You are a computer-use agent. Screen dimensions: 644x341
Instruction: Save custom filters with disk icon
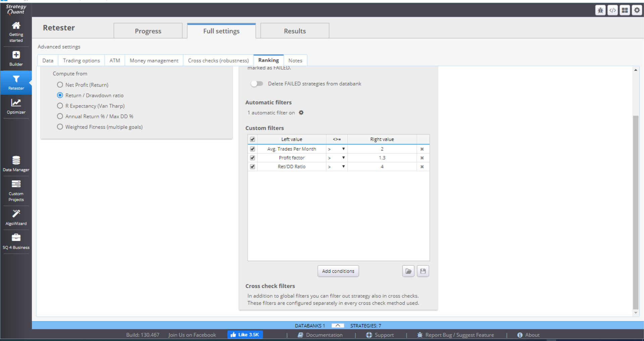point(423,271)
